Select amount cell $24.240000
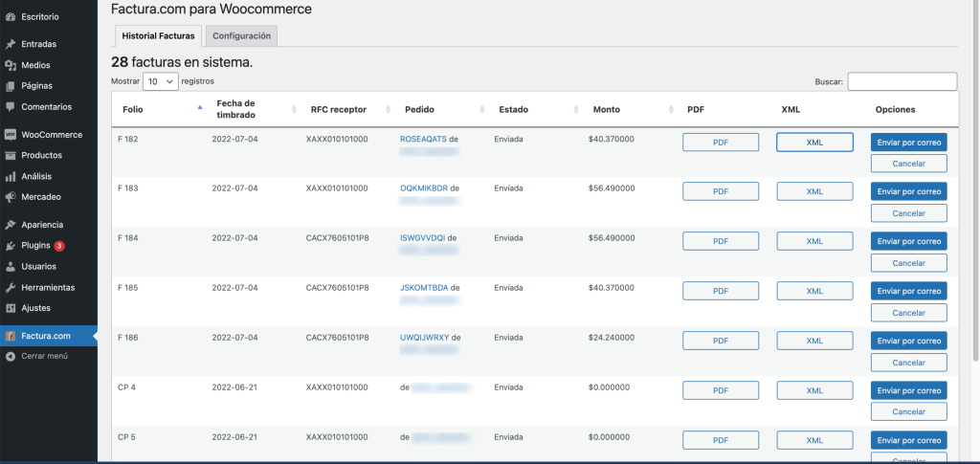980x464 pixels. coord(612,337)
